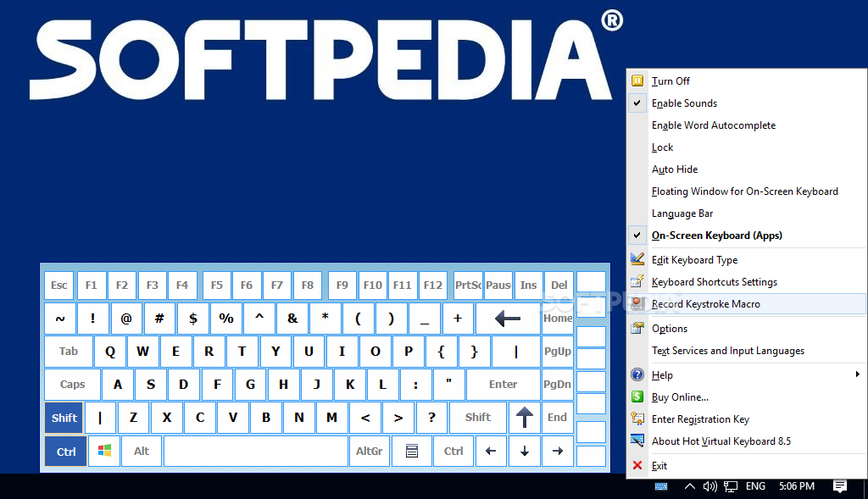
Task: Show hidden tray icons chevron
Action: tap(689, 486)
